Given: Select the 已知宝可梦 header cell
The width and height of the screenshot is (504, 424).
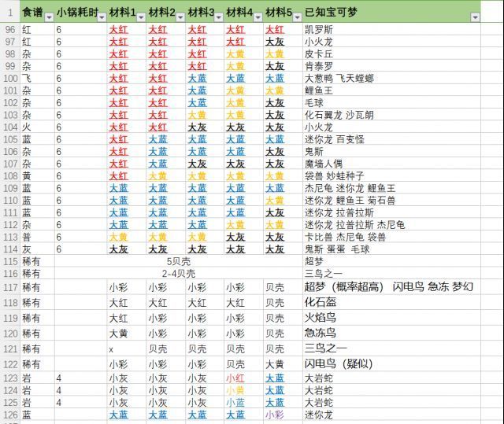Looking at the screenshot, I should [391, 13].
